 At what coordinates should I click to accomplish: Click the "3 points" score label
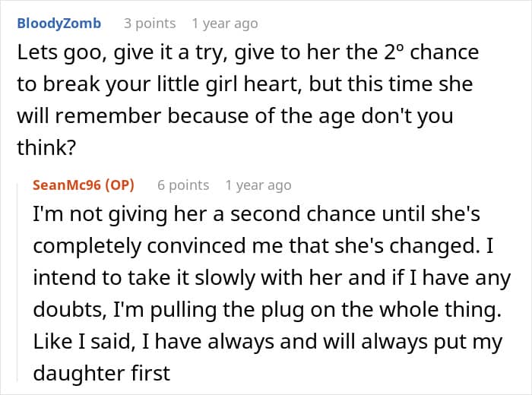150,24
